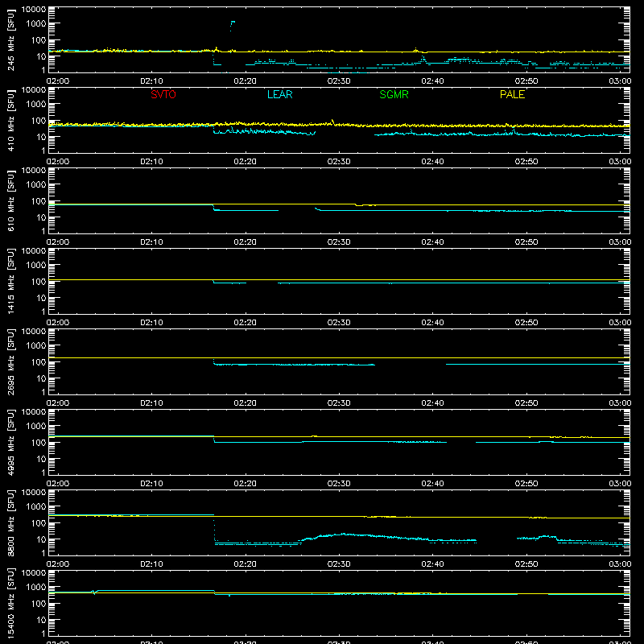This screenshot has width=644, height=644.
Task: Click '02:20' under the 245 MHz plot
Action: click(246, 81)
